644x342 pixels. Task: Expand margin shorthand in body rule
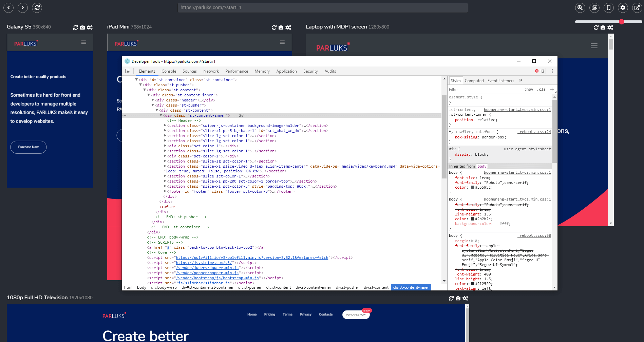[x=472, y=241]
